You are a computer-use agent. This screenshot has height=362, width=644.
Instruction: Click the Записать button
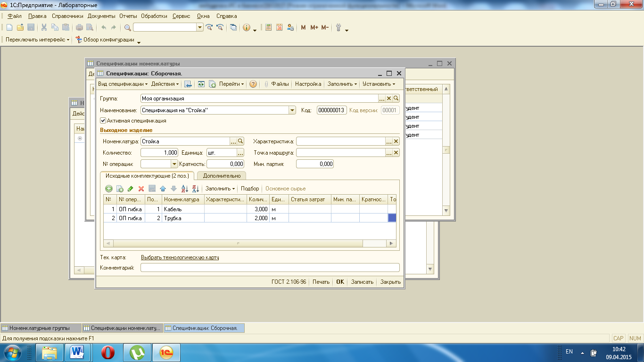(363, 282)
